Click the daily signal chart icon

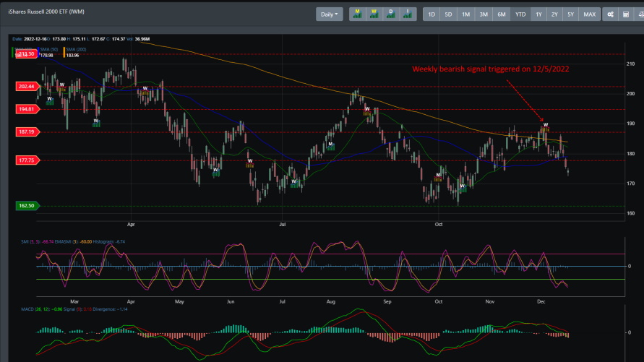click(392, 14)
